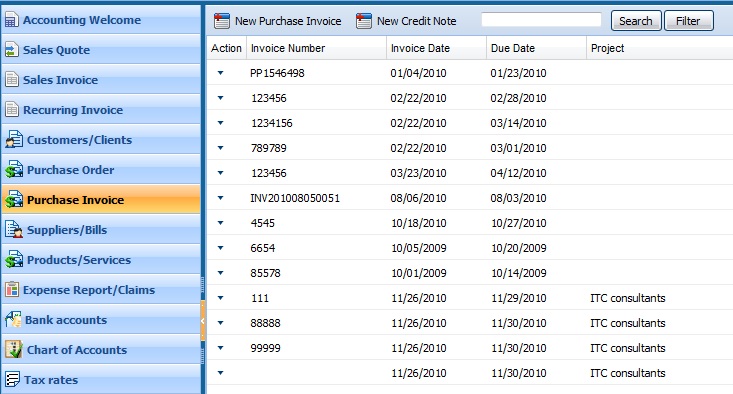
Task: Click the due date 10/27/2010
Action: pos(518,223)
